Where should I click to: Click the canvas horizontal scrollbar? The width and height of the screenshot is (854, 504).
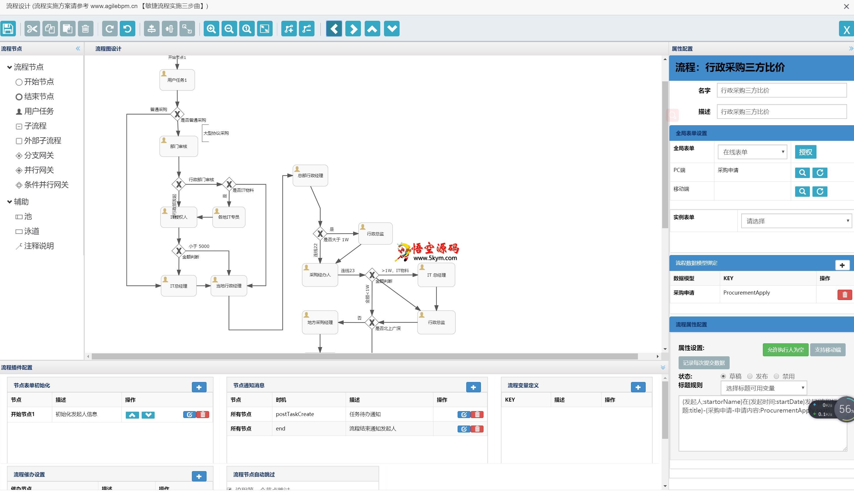[x=364, y=356]
